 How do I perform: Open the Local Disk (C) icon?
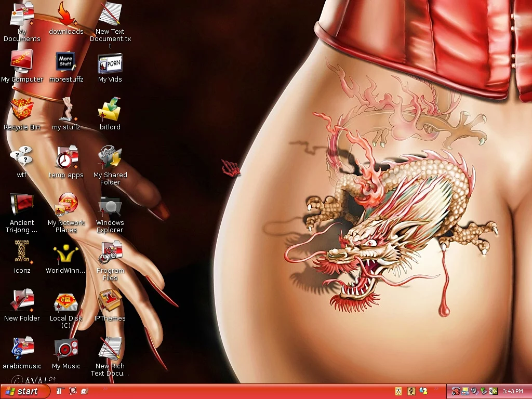tap(66, 302)
